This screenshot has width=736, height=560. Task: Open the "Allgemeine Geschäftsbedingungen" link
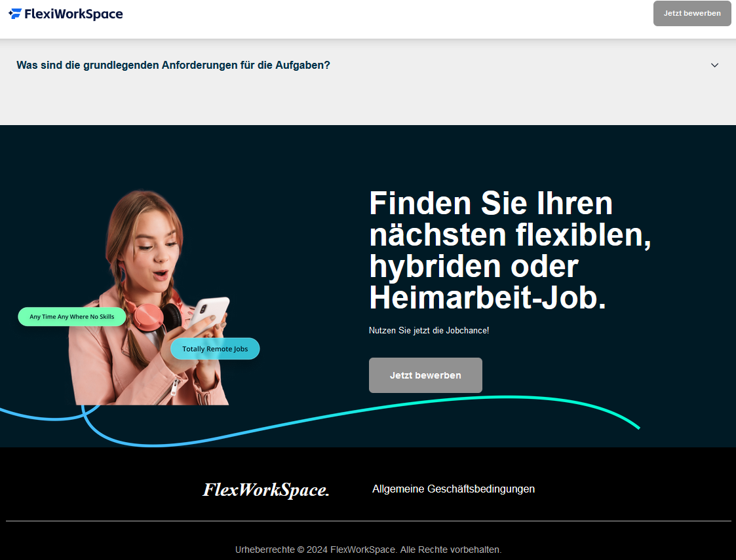[454, 489]
